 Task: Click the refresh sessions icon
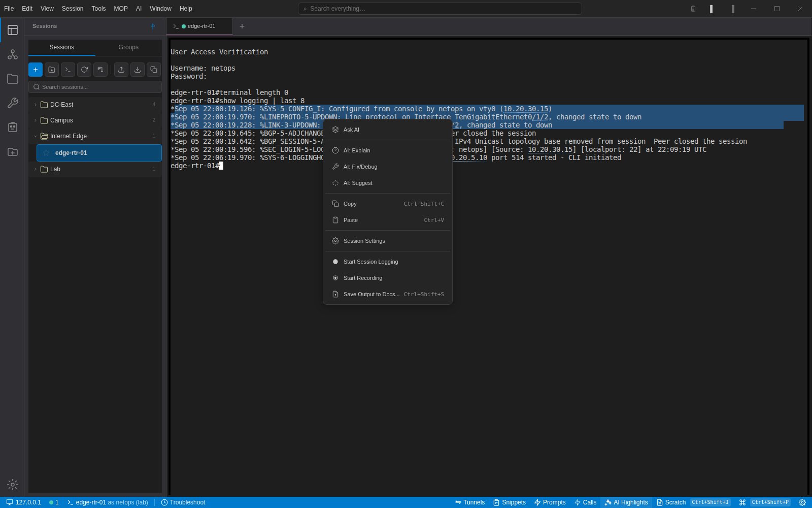point(84,70)
